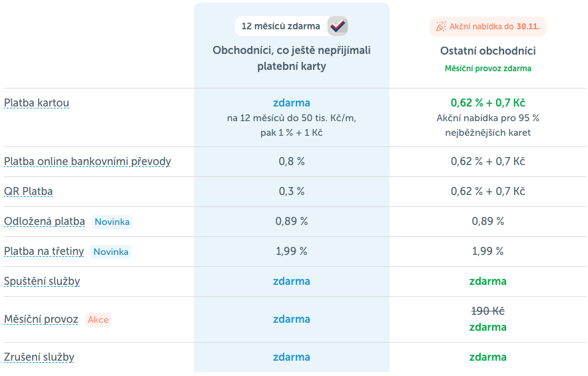Click the Zrušení služby link
Viewport: 588px width, 376px height.
point(39,357)
